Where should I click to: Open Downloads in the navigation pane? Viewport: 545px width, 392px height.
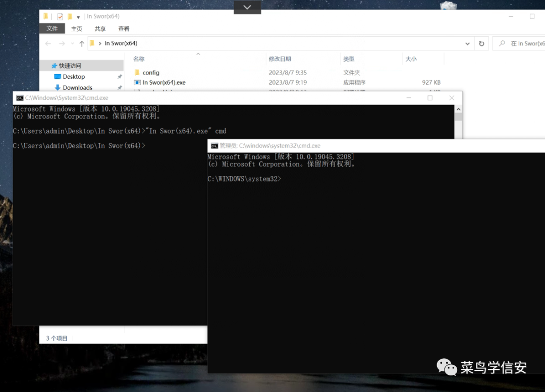point(78,88)
